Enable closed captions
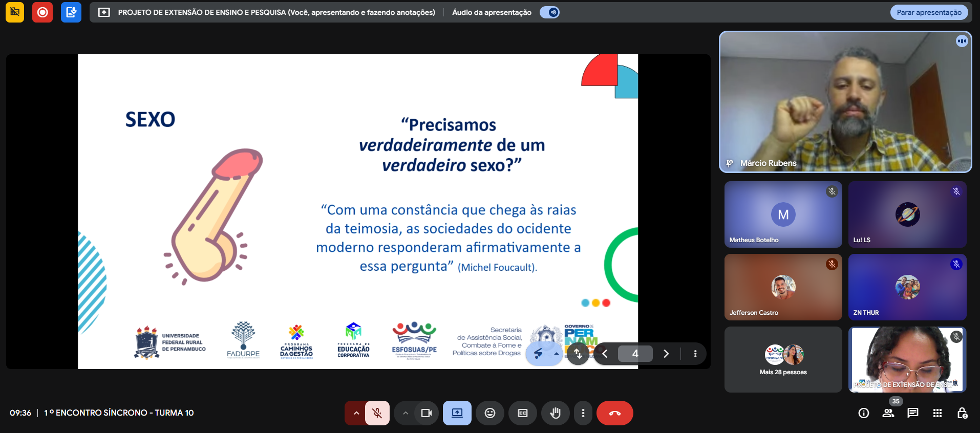 pos(523,413)
